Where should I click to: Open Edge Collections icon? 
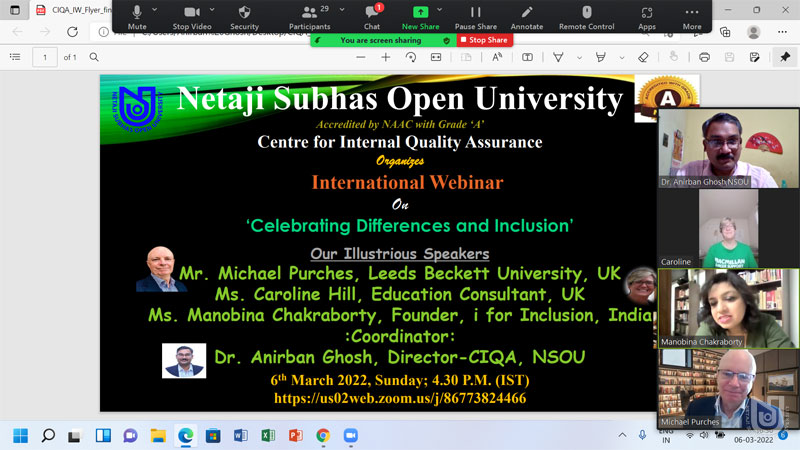725,32
